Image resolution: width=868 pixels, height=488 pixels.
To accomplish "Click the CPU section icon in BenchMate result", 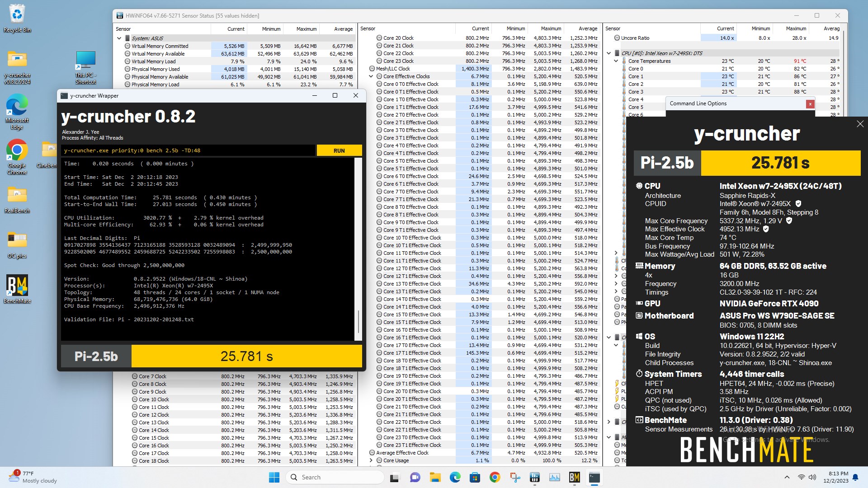I will pyautogui.click(x=639, y=186).
